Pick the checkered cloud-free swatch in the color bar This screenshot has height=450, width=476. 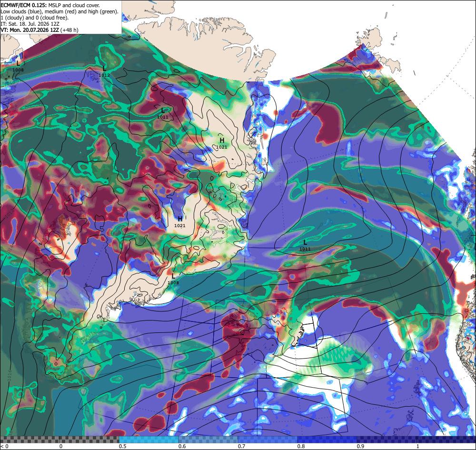coord(59,440)
